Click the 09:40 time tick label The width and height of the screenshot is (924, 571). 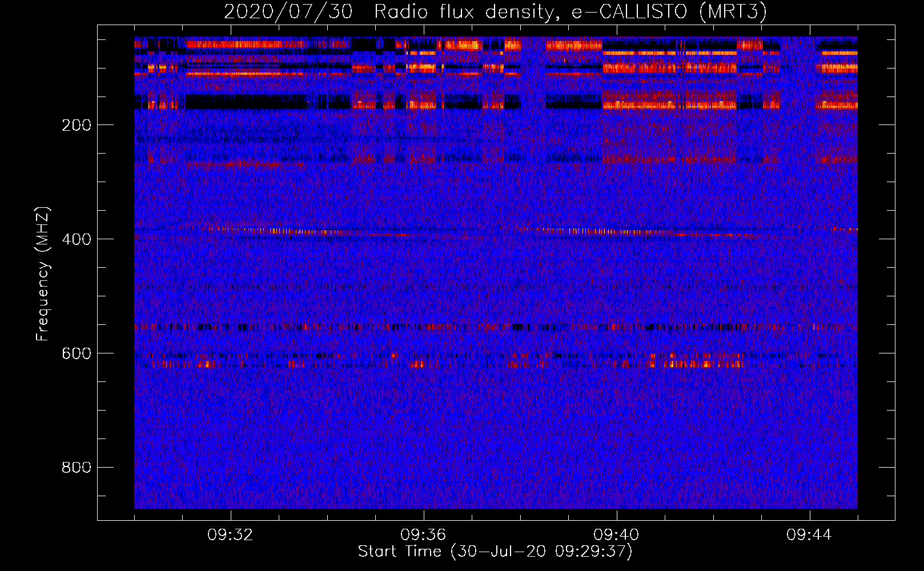pos(616,535)
